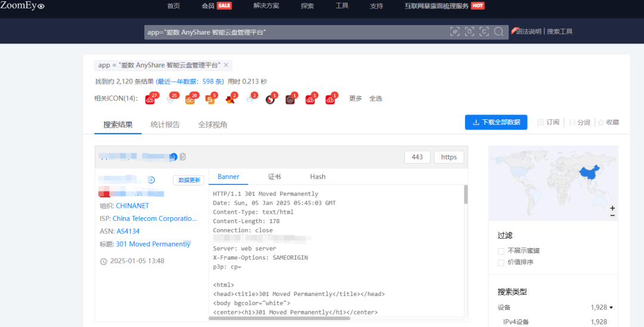
Task: Click the 最近一年数据: 598 条 link
Action: coord(190,81)
